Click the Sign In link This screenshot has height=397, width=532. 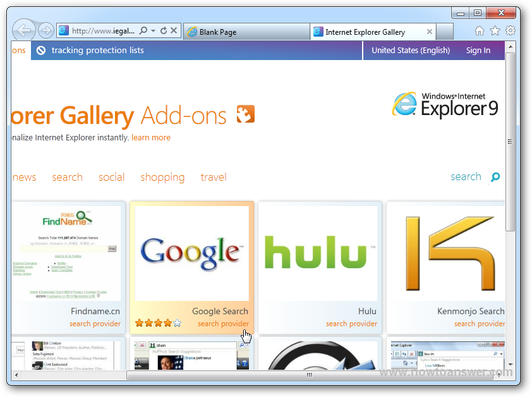(478, 51)
